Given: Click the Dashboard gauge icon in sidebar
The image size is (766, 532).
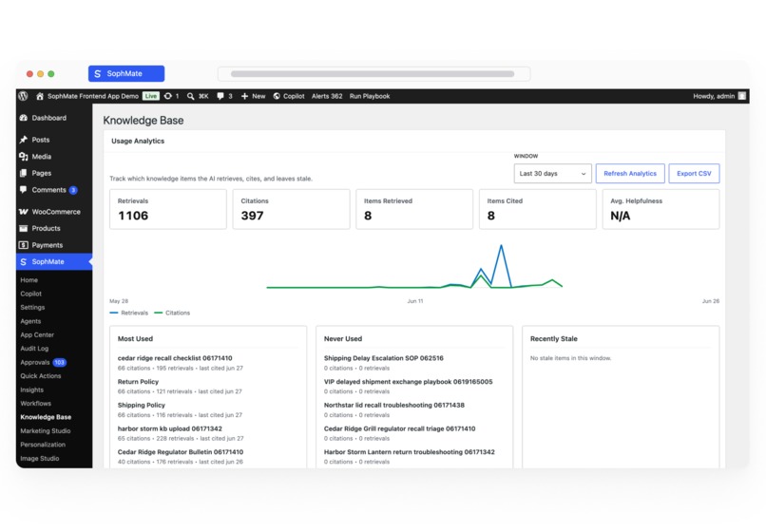Looking at the screenshot, I should [24, 118].
